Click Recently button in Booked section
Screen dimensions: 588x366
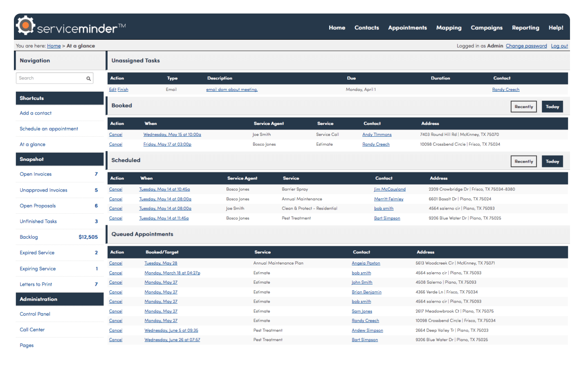pos(524,107)
